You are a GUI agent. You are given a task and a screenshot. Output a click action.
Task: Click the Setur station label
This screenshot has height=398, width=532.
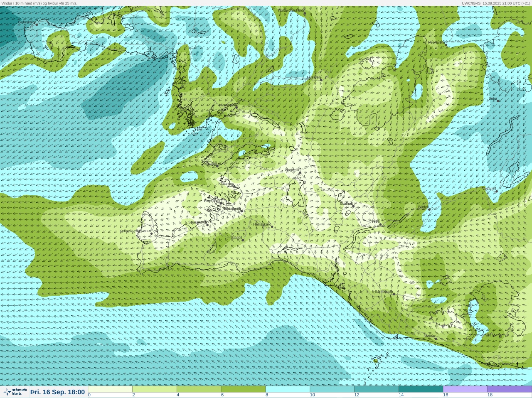tap(493, 99)
